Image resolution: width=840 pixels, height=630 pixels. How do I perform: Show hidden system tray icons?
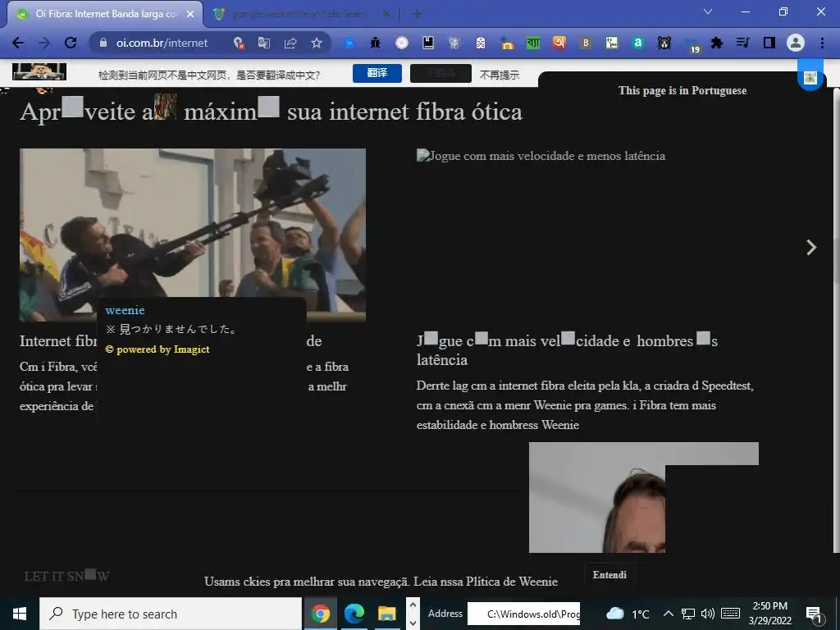668,614
